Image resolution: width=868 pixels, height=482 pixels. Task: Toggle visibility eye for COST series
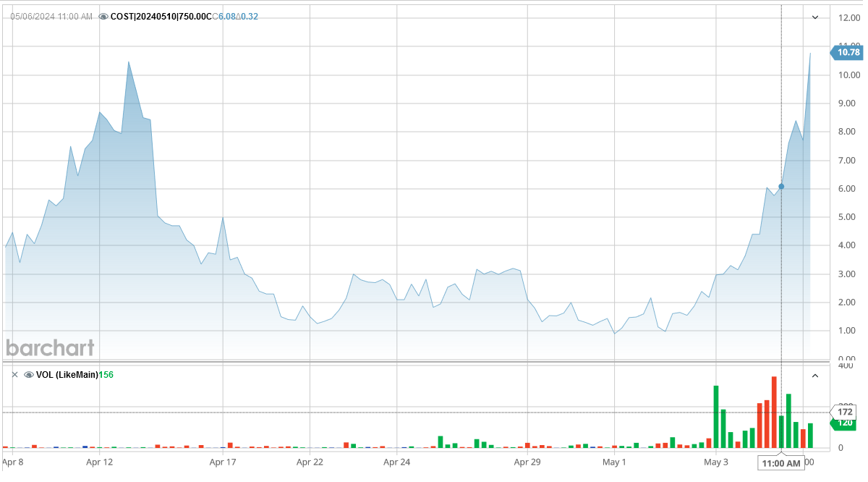tap(103, 16)
